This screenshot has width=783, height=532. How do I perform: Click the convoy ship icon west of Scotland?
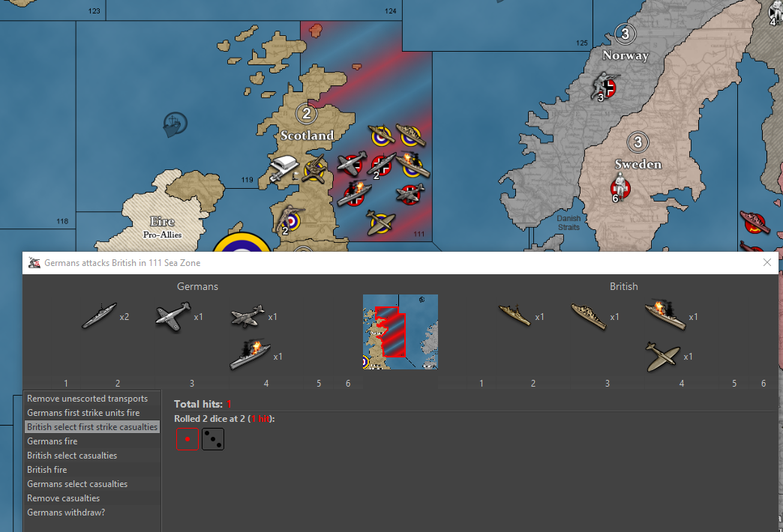click(174, 124)
